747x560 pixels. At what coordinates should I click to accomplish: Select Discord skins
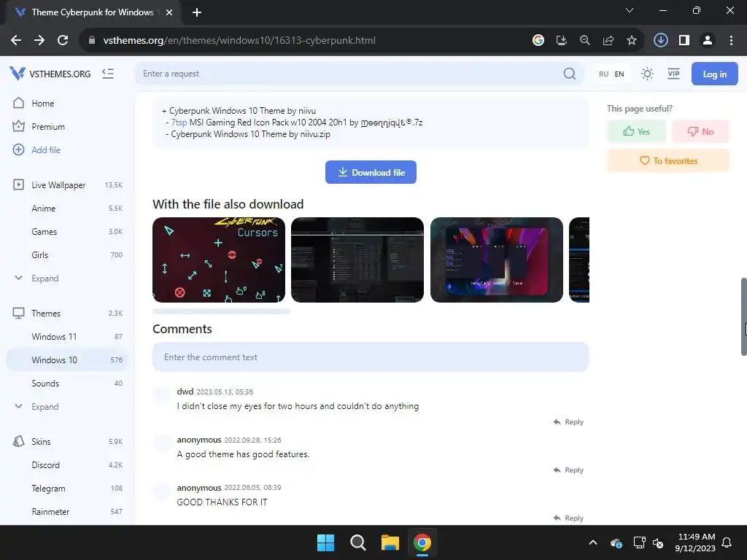67,464
